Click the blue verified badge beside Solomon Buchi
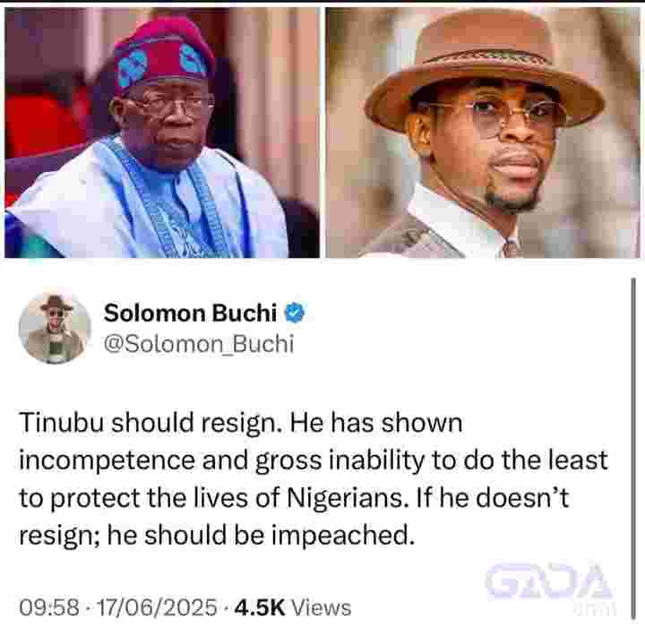Viewport: 645px width, 644px height. 295,313
